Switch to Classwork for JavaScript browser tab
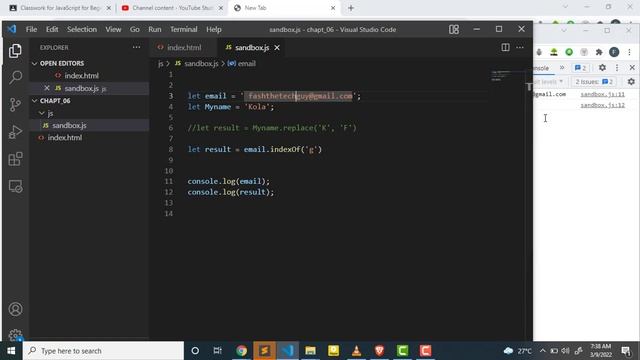Image resolution: width=640 pixels, height=360 pixels. (60, 8)
